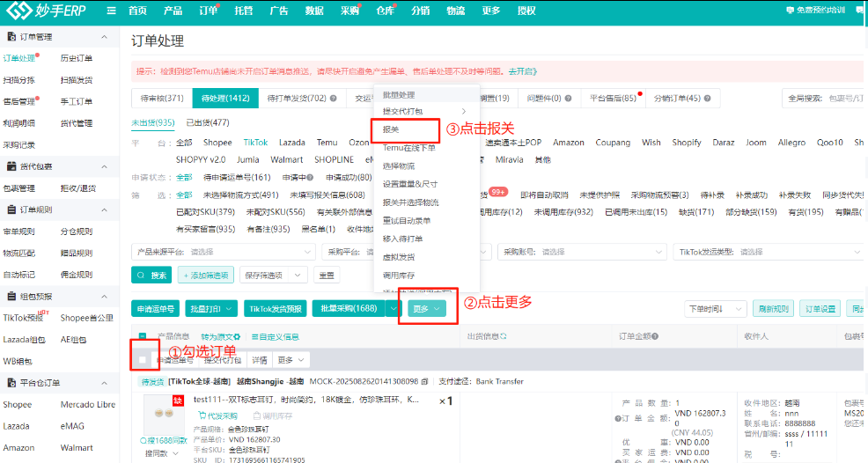868x463 pixels.
Task: Click the search icon in 搜索 button
Action: (141, 276)
